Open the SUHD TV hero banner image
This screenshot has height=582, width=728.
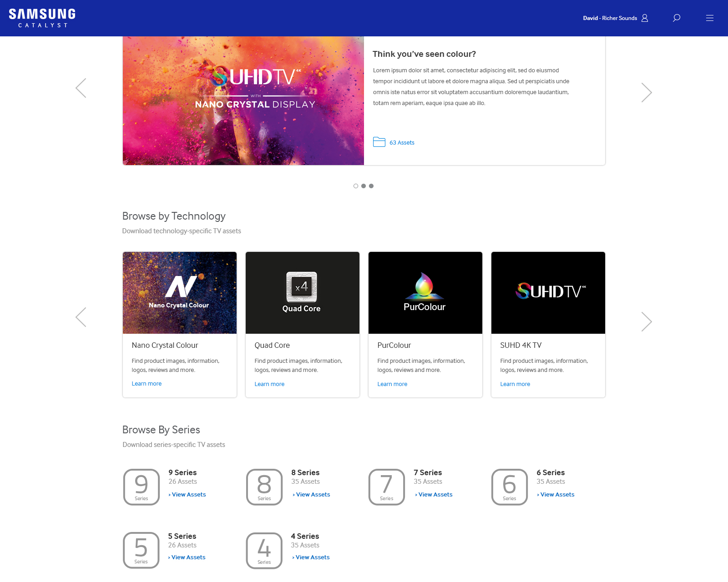[243, 100]
